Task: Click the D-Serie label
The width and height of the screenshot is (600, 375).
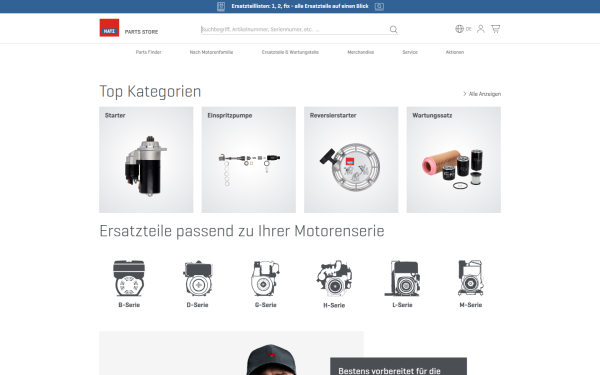Action: pos(197,305)
